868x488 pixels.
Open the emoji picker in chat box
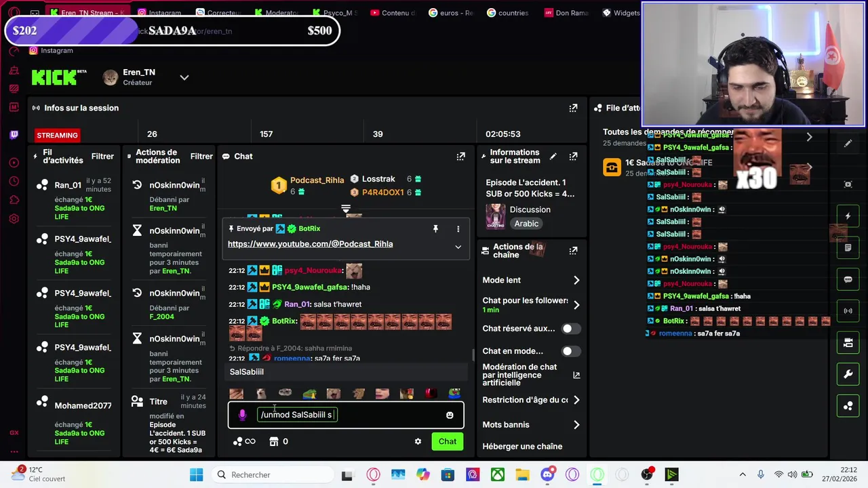pyautogui.click(x=450, y=415)
